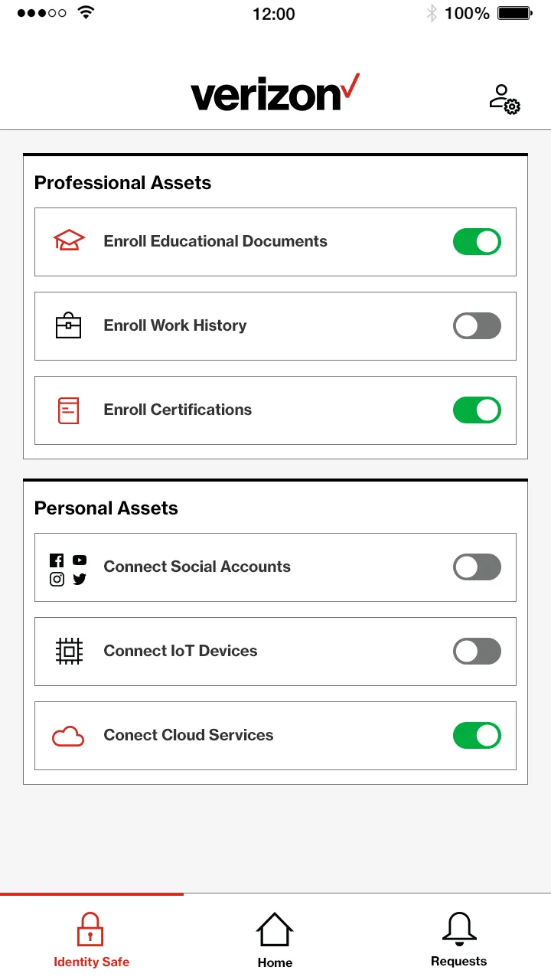Go to the Home tab
551x980 pixels.
point(275,940)
